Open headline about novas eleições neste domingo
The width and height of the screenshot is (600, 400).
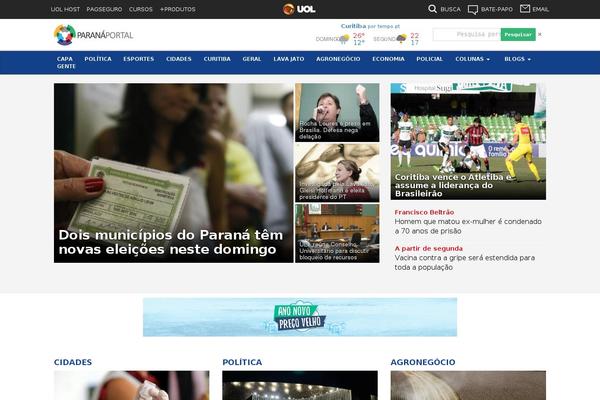[x=171, y=242]
